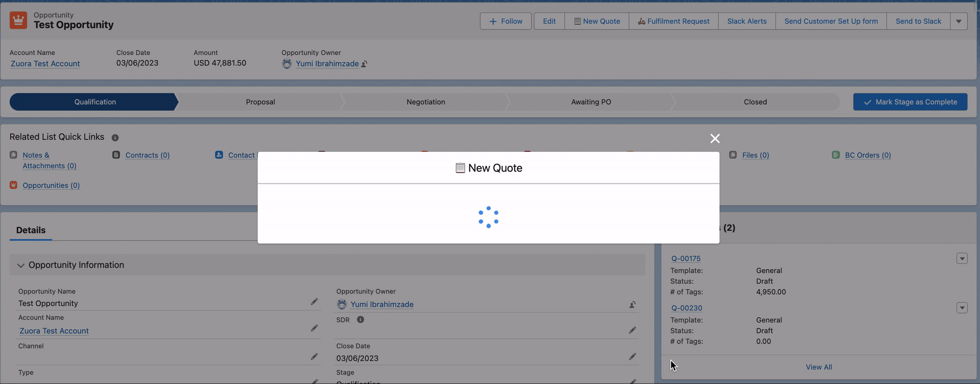
Task: Click the Files related list icon
Action: click(x=733, y=155)
